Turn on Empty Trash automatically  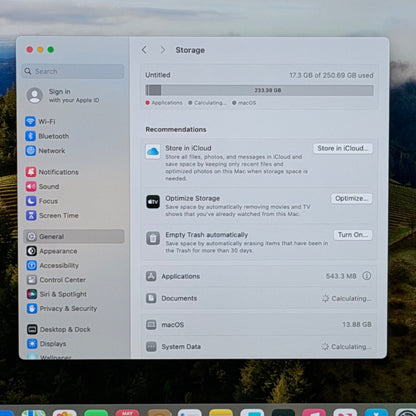(x=353, y=235)
